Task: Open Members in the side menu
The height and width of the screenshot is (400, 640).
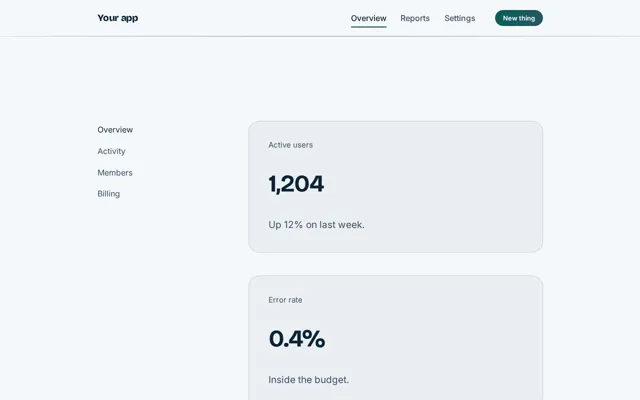Action: tap(115, 173)
